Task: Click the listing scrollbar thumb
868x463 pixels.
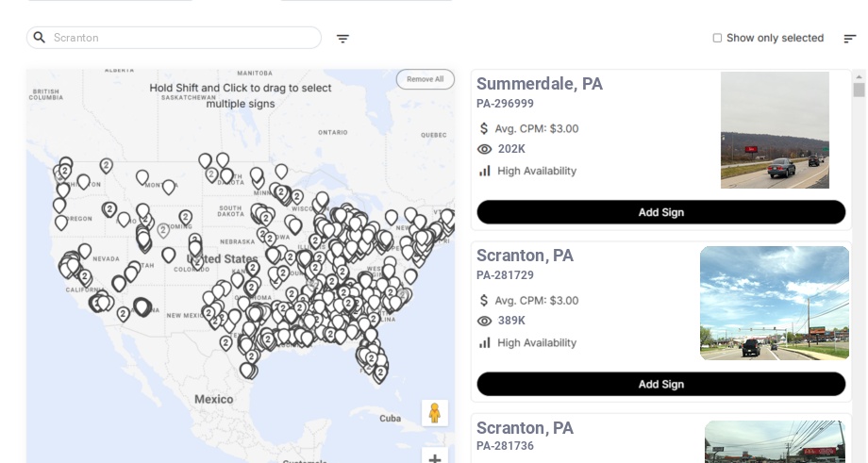Action: pos(859,90)
